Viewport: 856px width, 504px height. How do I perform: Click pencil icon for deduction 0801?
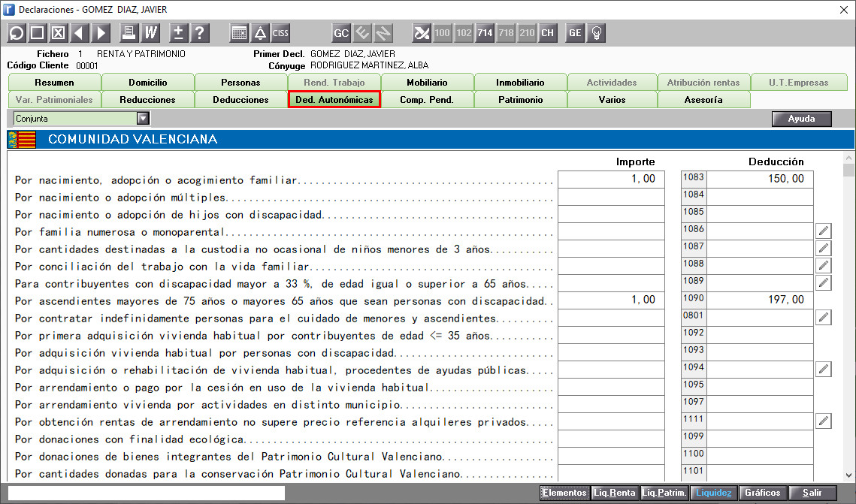pos(823,318)
